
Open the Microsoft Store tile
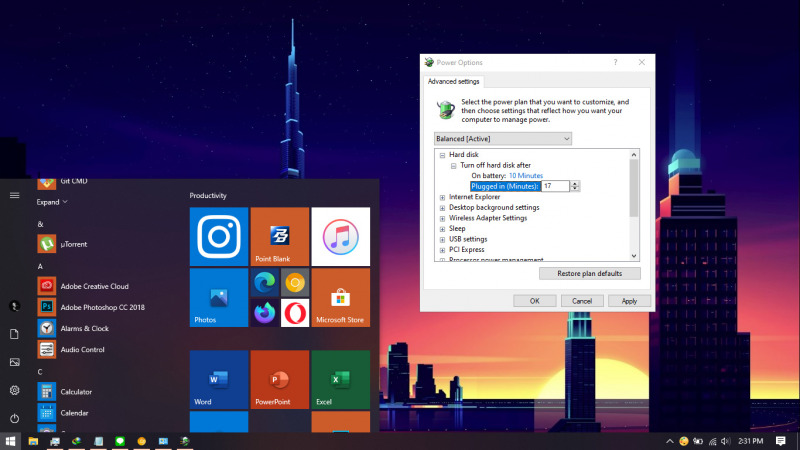[340, 297]
